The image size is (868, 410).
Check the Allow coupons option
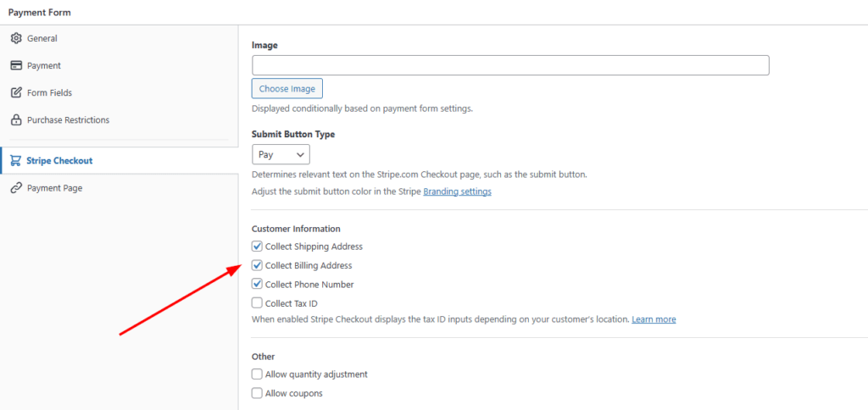(x=257, y=393)
